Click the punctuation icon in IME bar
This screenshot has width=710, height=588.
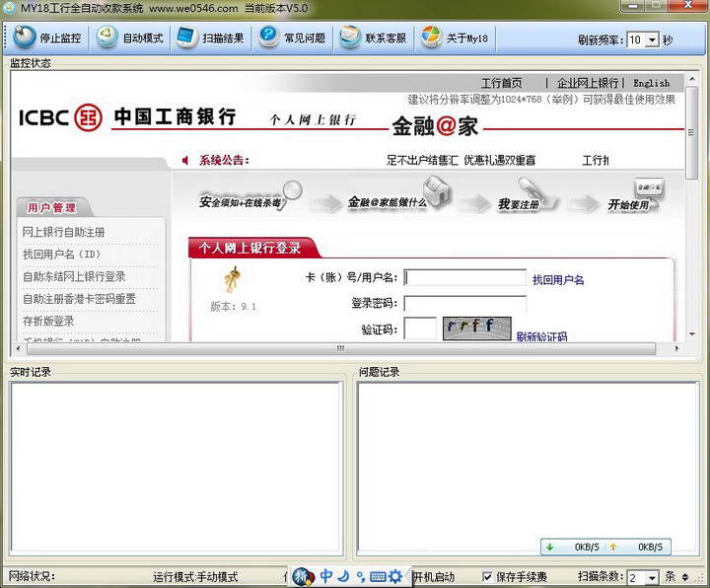pyautogui.click(x=361, y=577)
